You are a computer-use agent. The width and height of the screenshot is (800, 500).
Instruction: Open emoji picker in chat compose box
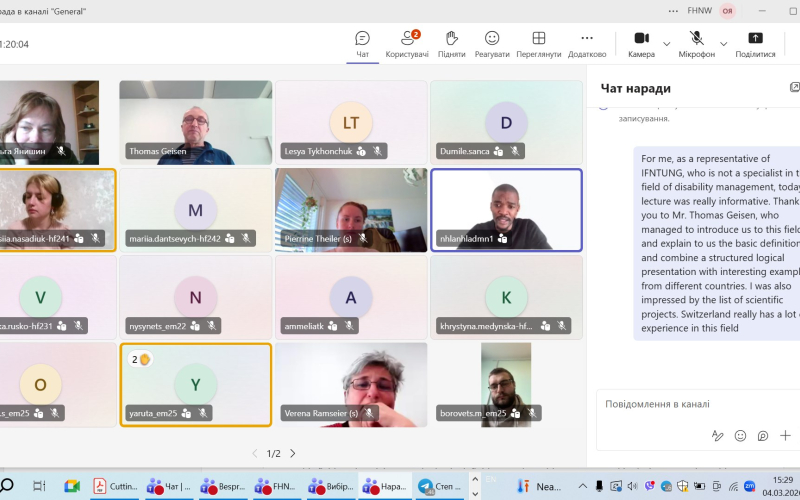coord(740,435)
